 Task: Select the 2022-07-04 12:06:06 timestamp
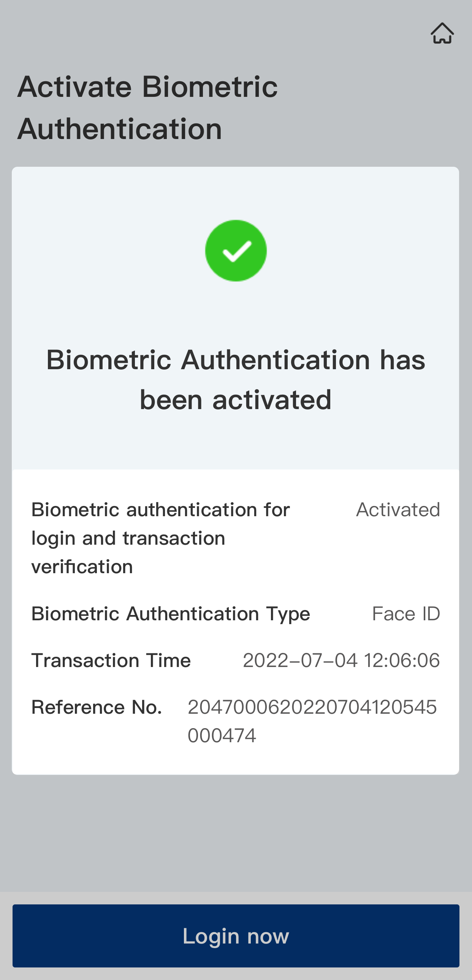point(341,661)
